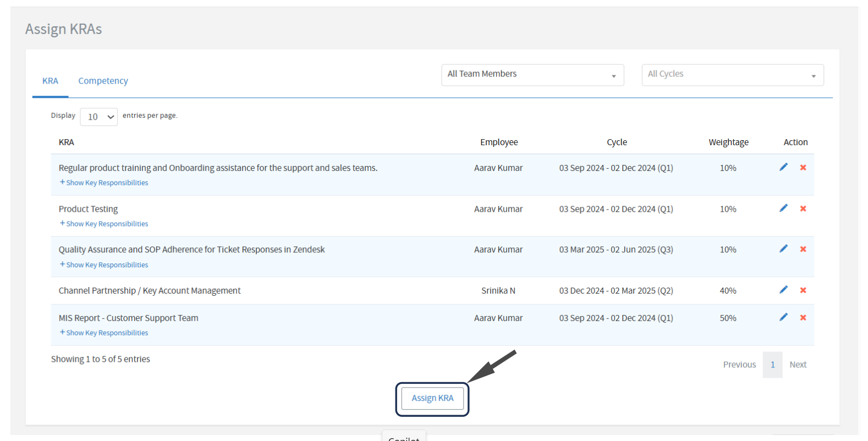The height and width of the screenshot is (441, 868).
Task: Select page 1 in pagination
Action: coord(772,365)
